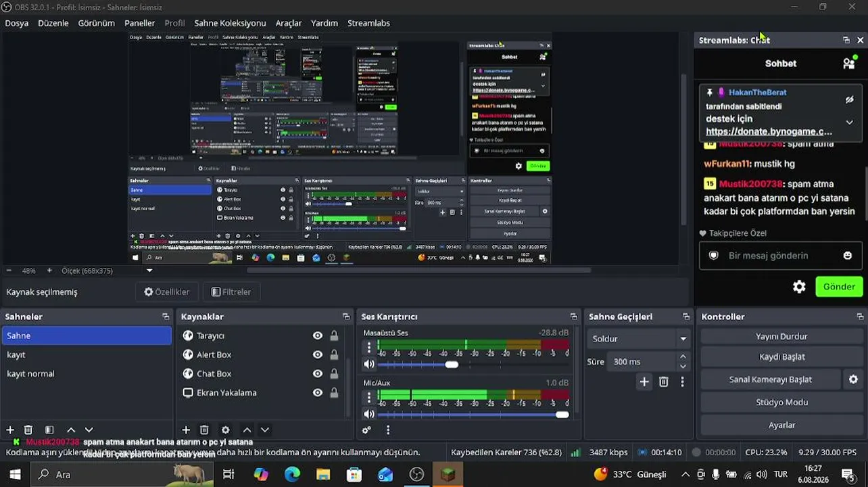Add a new scene in Sahneler
The height and width of the screenshot is (487, 868).
coord(10,430)
